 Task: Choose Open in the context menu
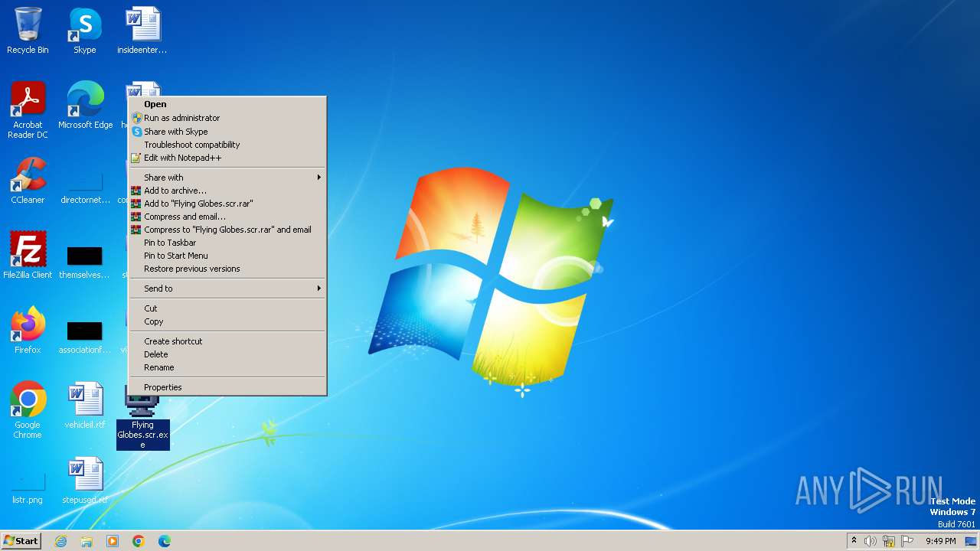227,104
